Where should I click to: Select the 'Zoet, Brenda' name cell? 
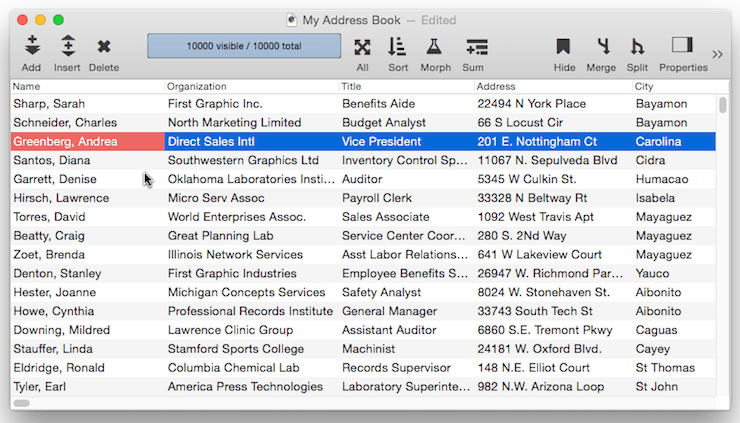coord(87,255)
